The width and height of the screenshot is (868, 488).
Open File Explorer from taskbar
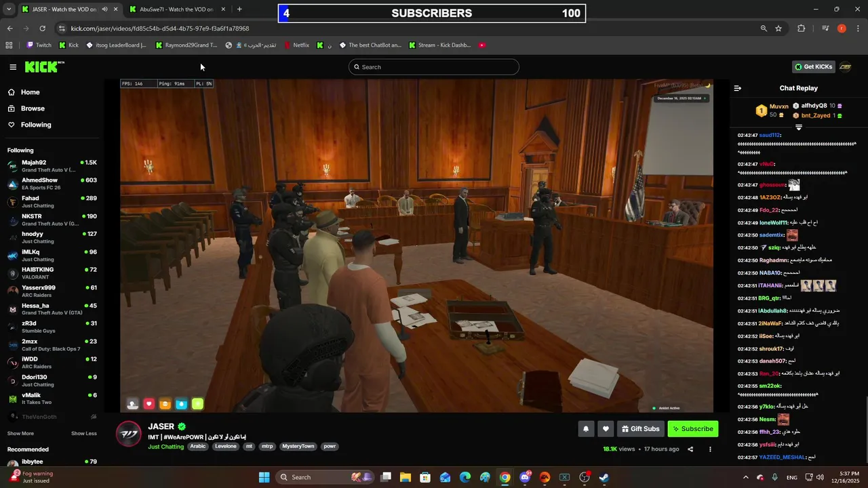point(406,477)
